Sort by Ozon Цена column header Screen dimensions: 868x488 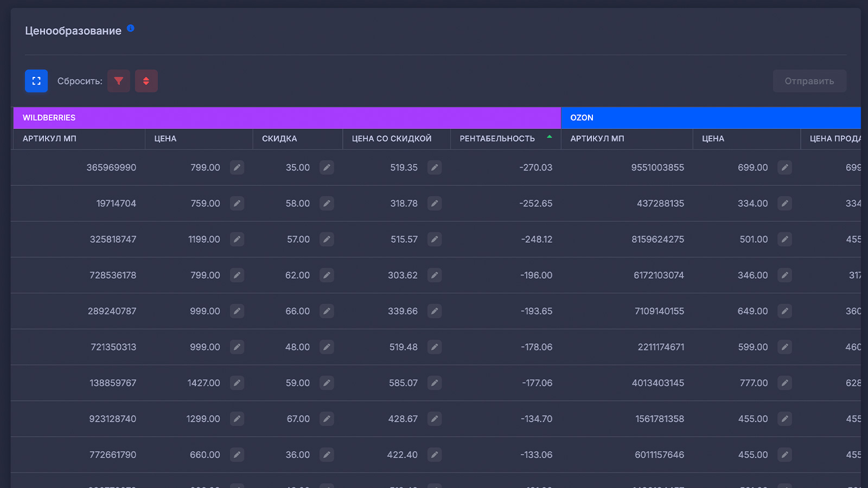click(746, 139)
